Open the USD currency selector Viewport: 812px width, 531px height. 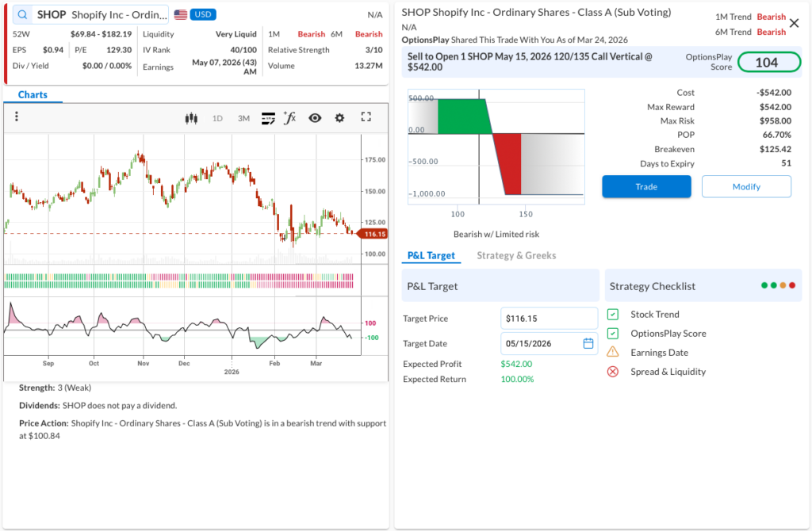tap(203, 15)
